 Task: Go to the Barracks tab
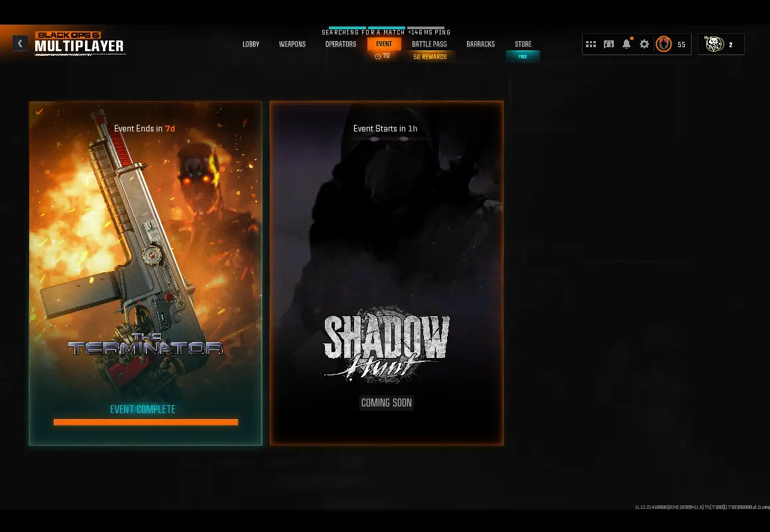481,44
